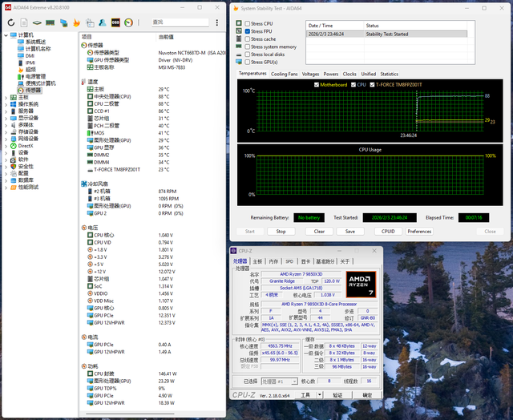The height and width of the screenshot is (420, 513).
Task: Enable the Stress CPU checkbox
Action: (248, 24)
